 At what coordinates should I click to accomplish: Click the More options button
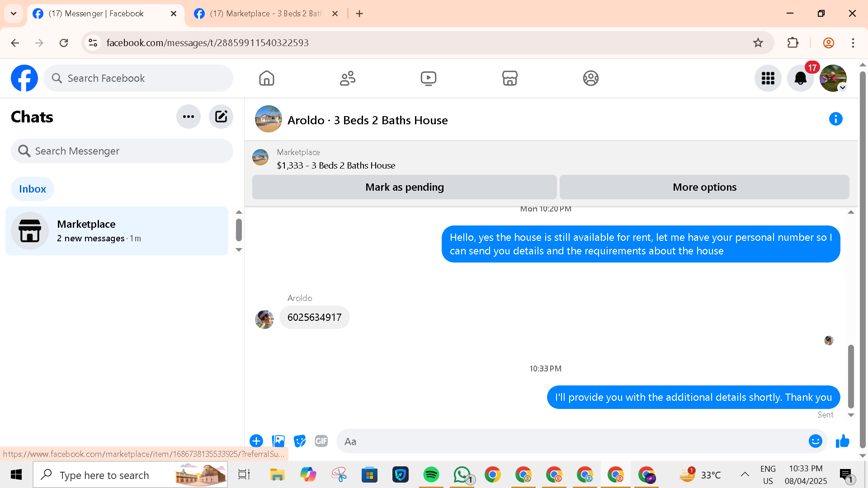click(x=704, y=187)
